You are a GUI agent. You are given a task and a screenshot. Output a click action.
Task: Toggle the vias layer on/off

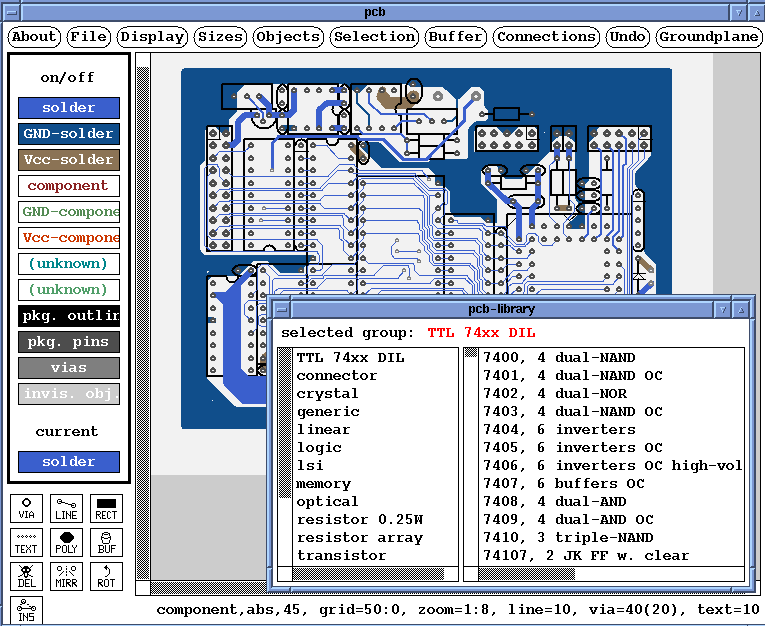click(69, 368)
